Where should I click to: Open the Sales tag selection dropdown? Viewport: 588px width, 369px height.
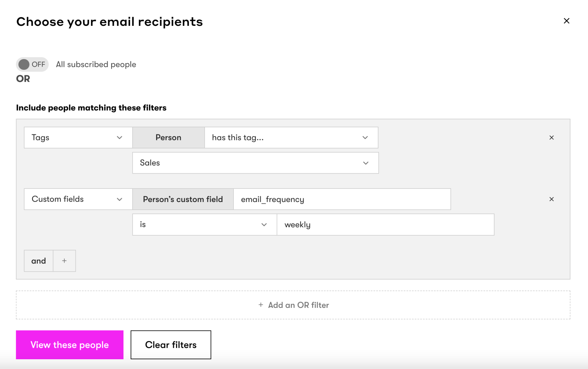pyautogui.click(x=256, y=163)
